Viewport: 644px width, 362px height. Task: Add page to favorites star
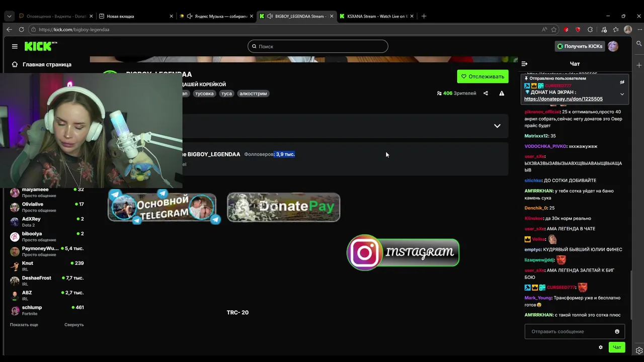[554, 30]
